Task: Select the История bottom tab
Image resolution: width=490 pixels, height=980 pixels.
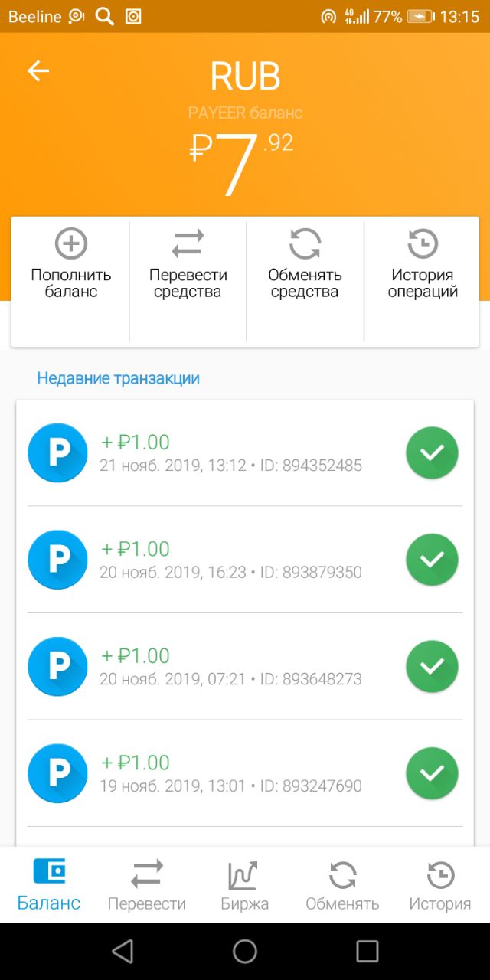Action: point(439,884)
